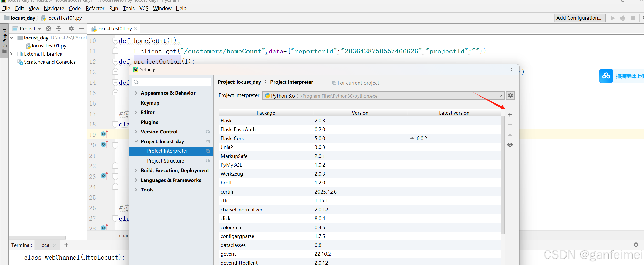Click the cloud upload widget icon
Screen dimensions: 644x265
point(606,76)
